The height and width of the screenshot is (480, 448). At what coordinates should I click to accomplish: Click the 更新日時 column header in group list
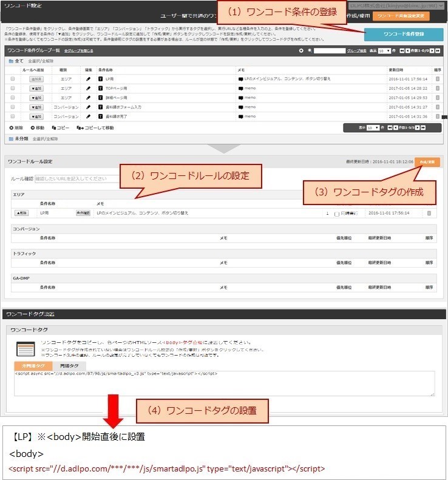pyautogui.click(x=396, y=70)
